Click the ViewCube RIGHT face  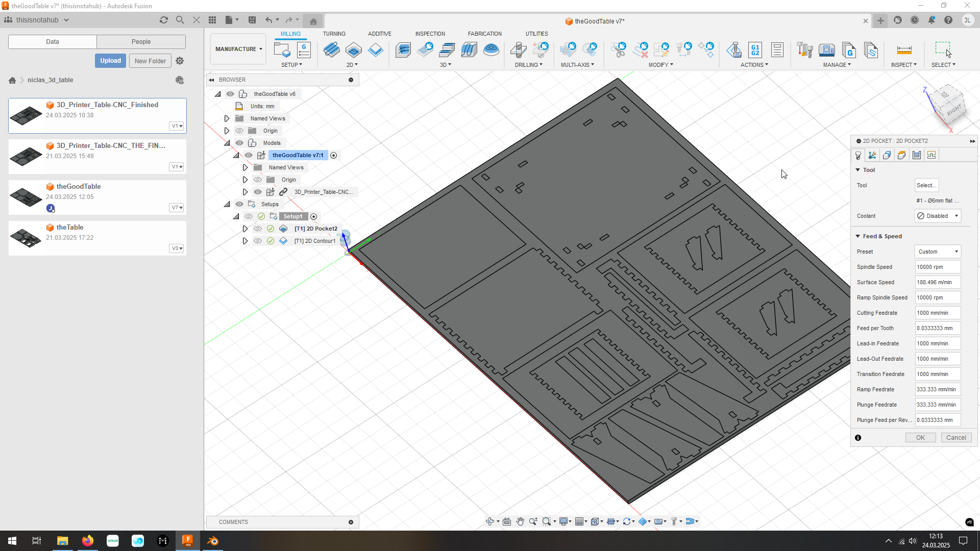click(x=954, y=110)
